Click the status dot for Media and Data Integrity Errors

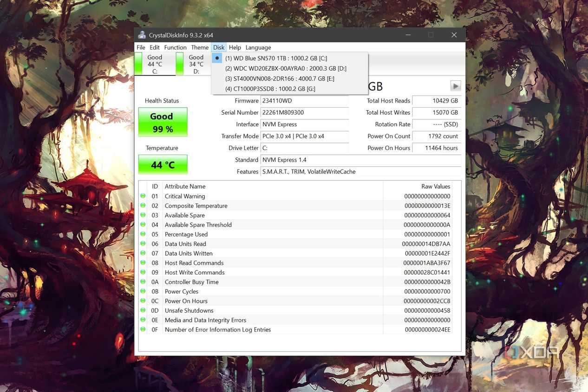click(x=143, y=320)
